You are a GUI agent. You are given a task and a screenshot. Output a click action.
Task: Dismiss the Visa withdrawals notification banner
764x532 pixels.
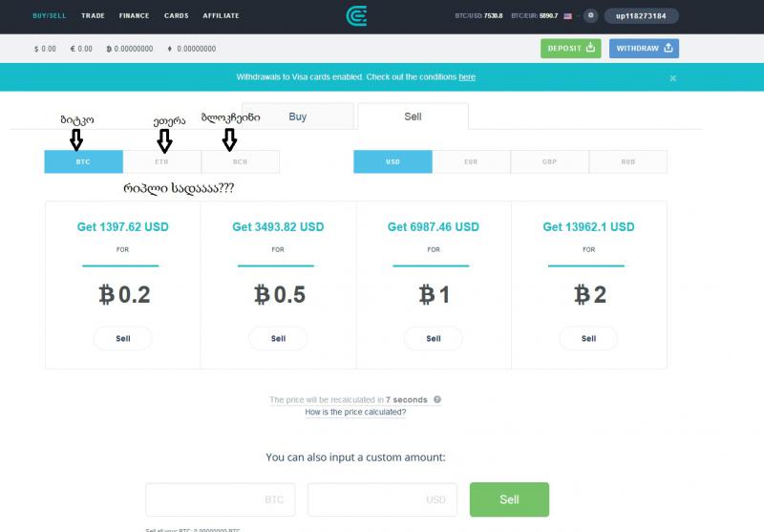tap(672, 77)
